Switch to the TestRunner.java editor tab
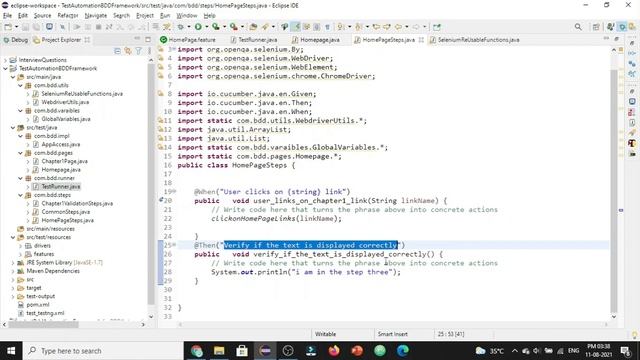 tap(253, 40)
